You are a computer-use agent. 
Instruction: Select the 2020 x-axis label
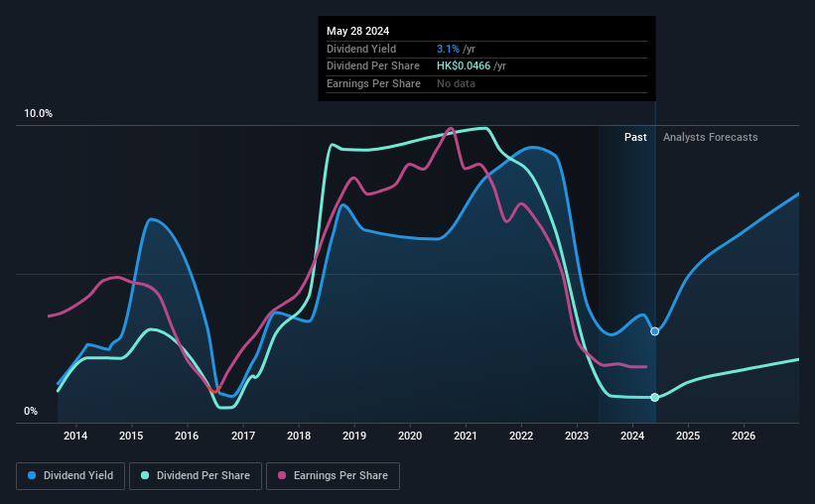pos(410,436)
